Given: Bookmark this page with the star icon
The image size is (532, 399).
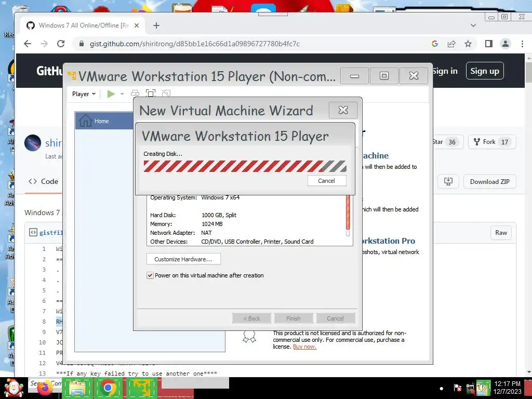Looking at the screenshot, I should click(x=468, y=44).
